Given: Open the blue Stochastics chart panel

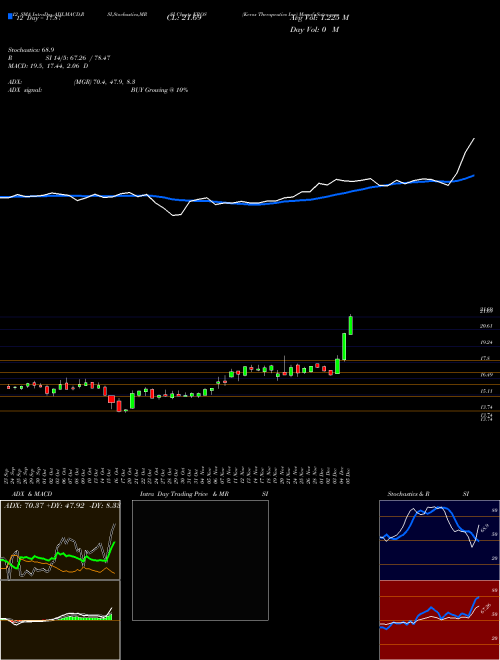Looking at the screenshot, I should coord(439,540).
